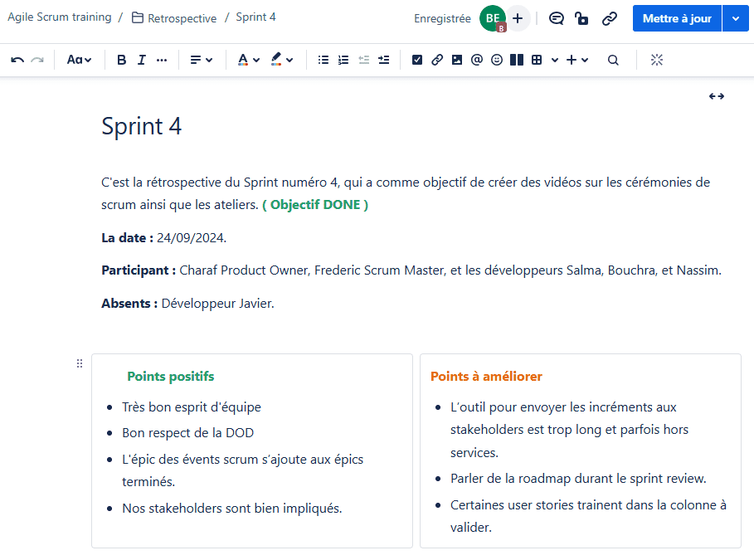
Task: Open the comments panel icon
Action: [x=557, y=18]
